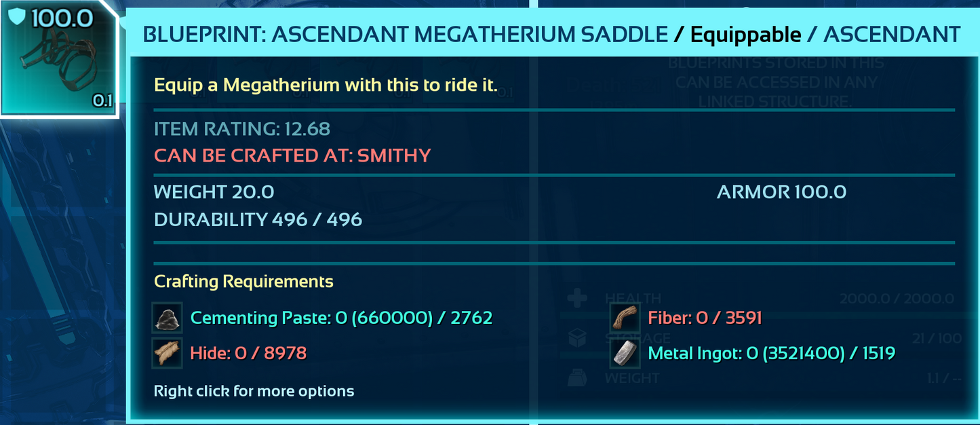The image size is (980, 425).
Task: Click the faded weight icon in the background
Action: (577, 377)
